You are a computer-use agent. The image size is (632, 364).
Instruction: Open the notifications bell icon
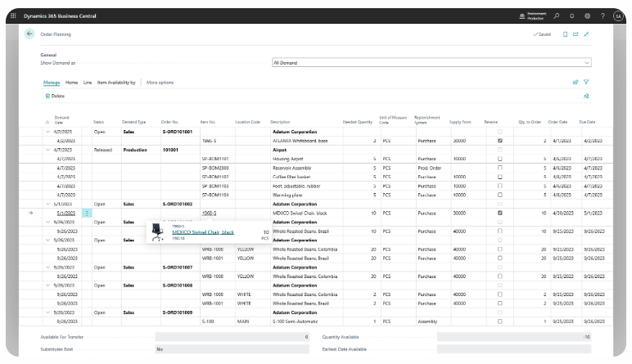(572, 16)
